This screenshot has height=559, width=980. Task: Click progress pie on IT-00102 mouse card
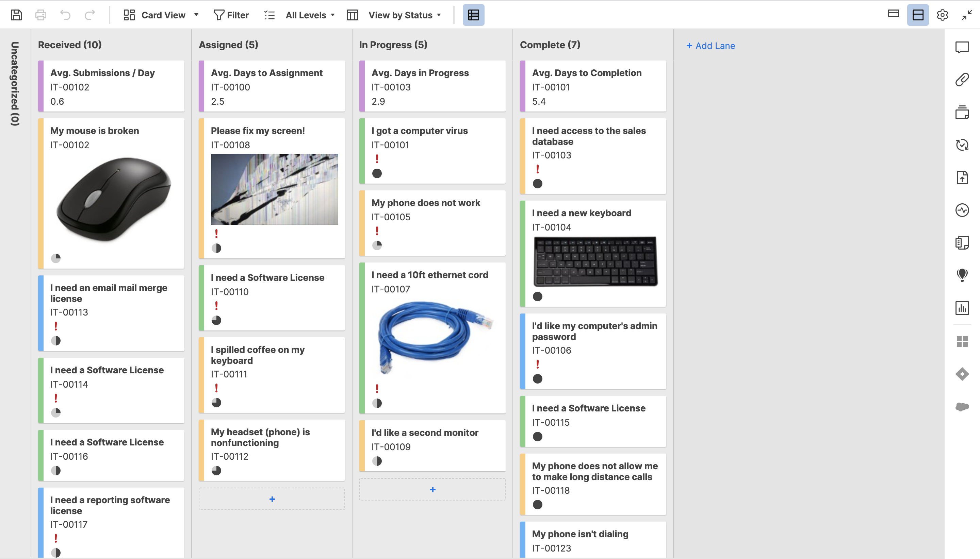click(x=56, y=258)
